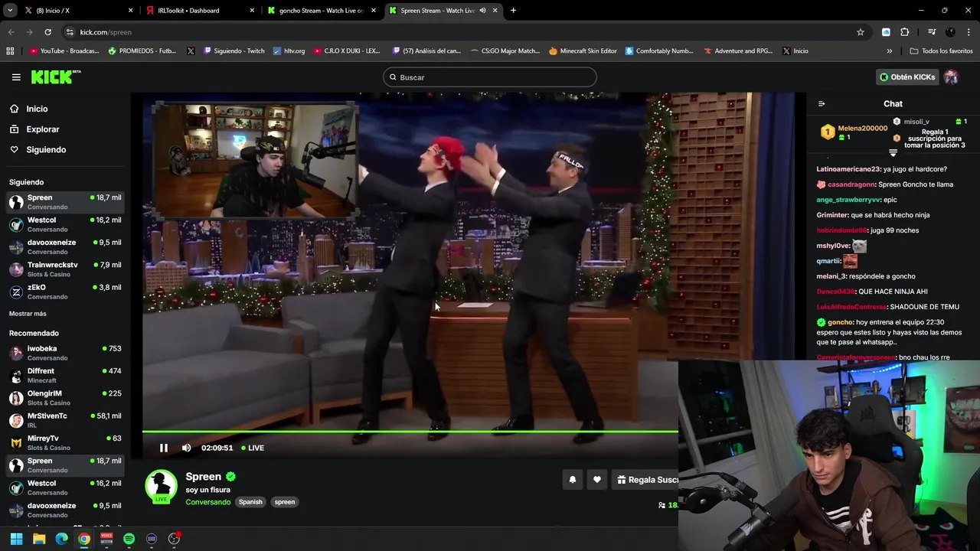
Task: Click goncho's username in chat
Action: [840, 322]
